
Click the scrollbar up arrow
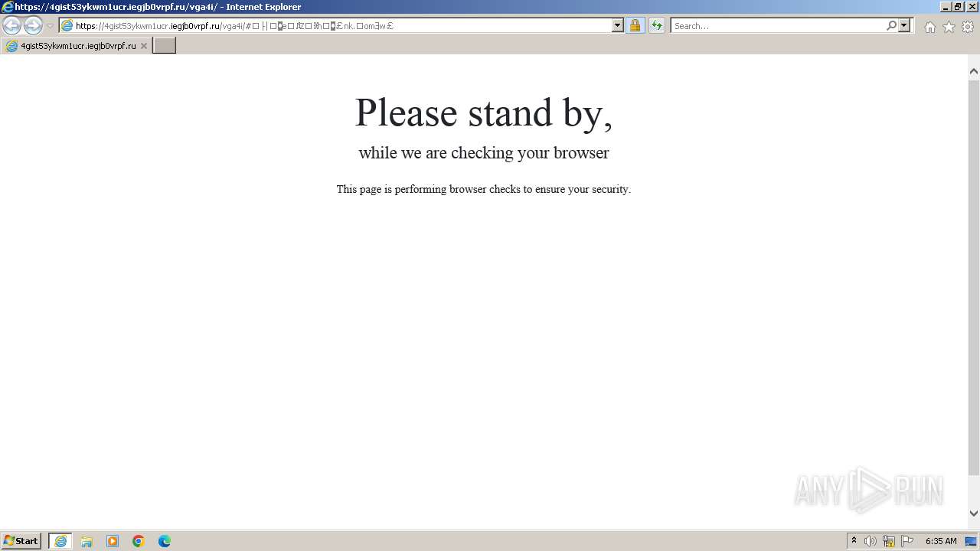974,71
